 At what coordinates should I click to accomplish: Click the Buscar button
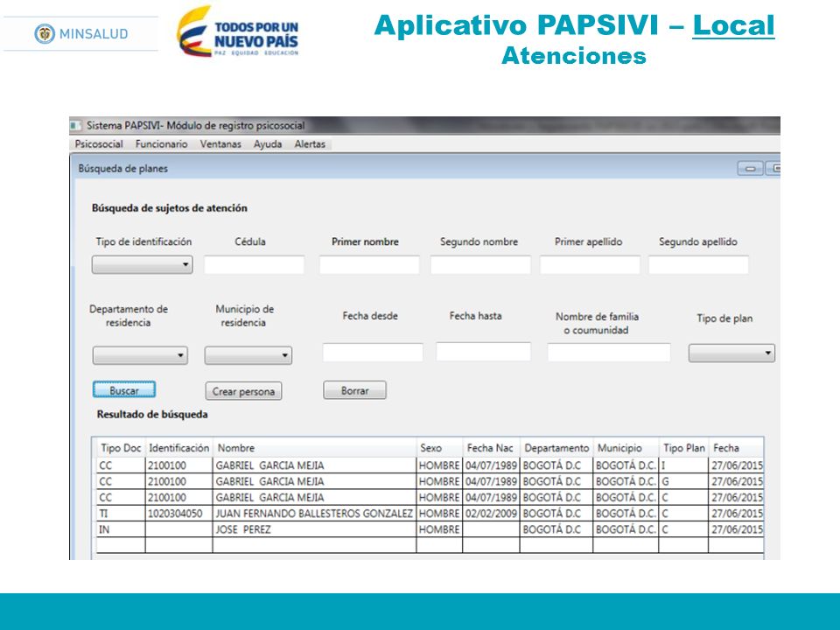(124, 389)
